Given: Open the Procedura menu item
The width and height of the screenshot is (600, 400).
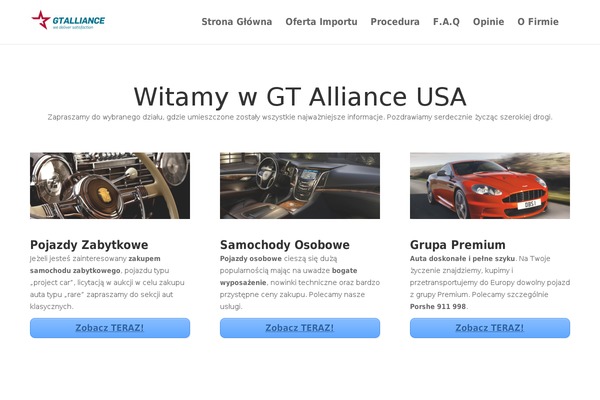Looking at the screenshot, I should (x=395, y=22).
